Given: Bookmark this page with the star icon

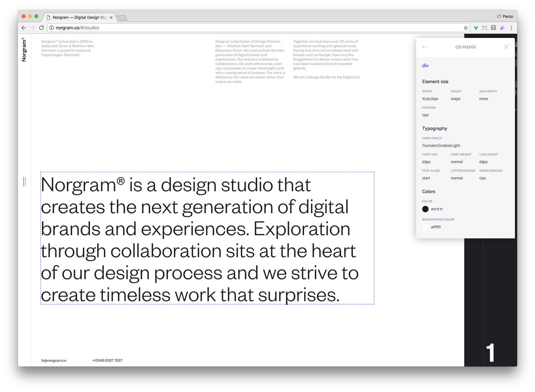Looking at the screenshot, I should [466, 28].
